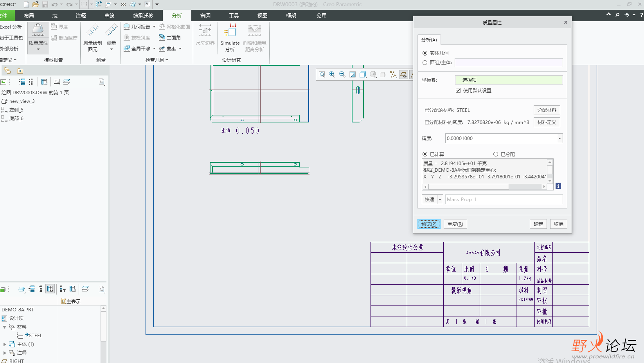
Task: Click the layers icon in model tree toolbar
Action: point(85,289)
